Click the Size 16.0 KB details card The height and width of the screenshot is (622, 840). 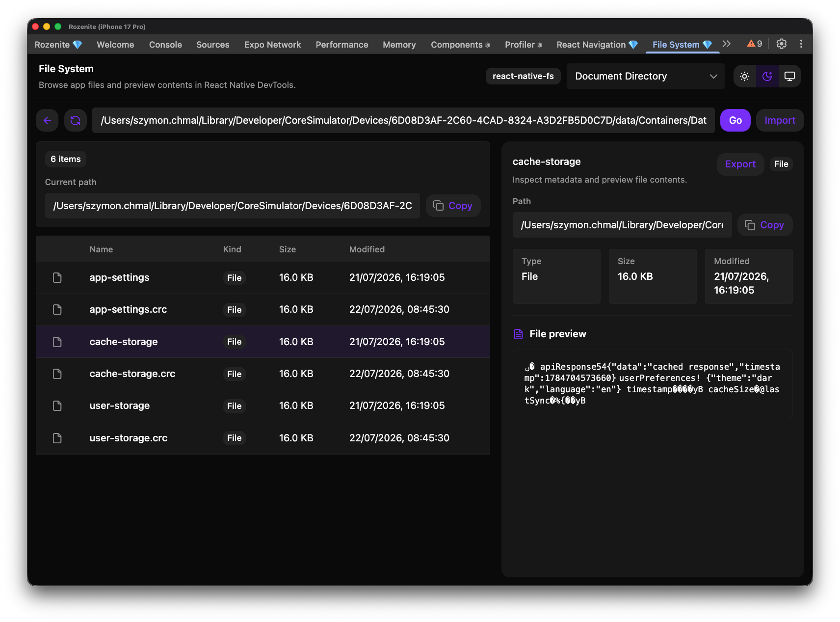(653, 276)
